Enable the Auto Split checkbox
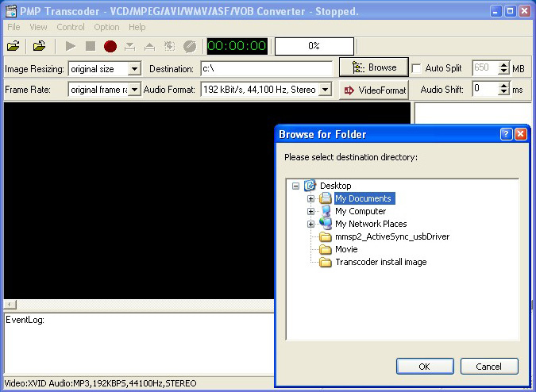The width and height of the screenshot is (536, 392). point(416,68)
